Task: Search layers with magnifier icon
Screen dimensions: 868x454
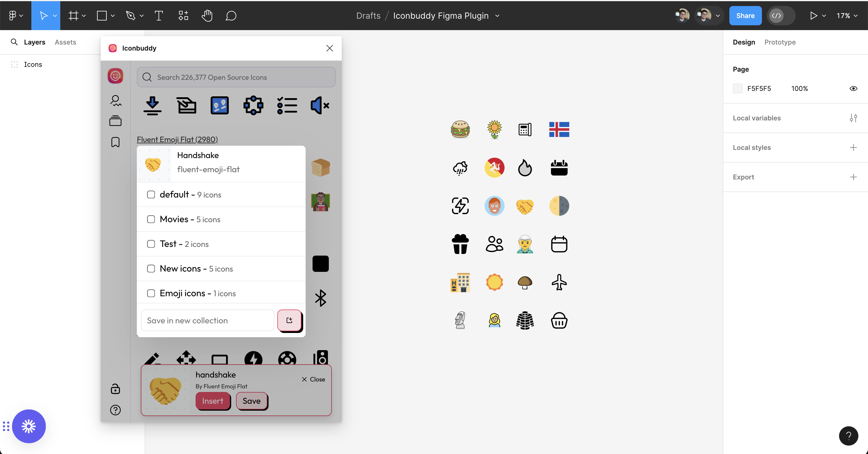Action: point(14,42)
